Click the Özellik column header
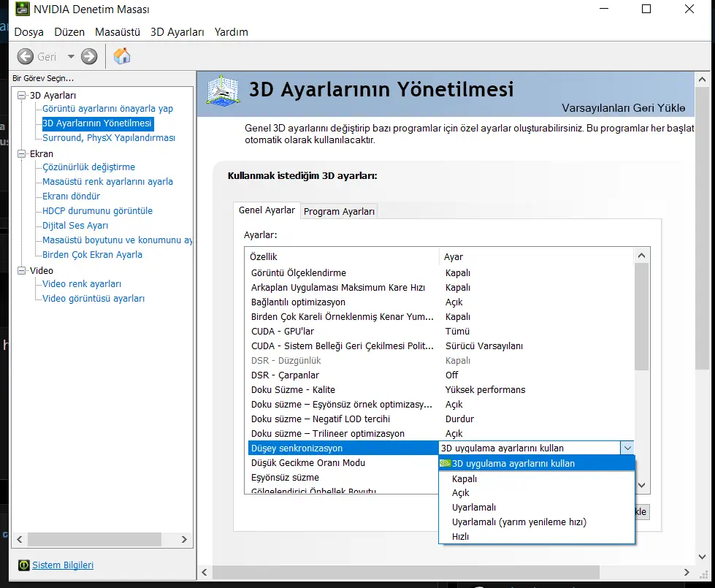 tap(343, 257)
